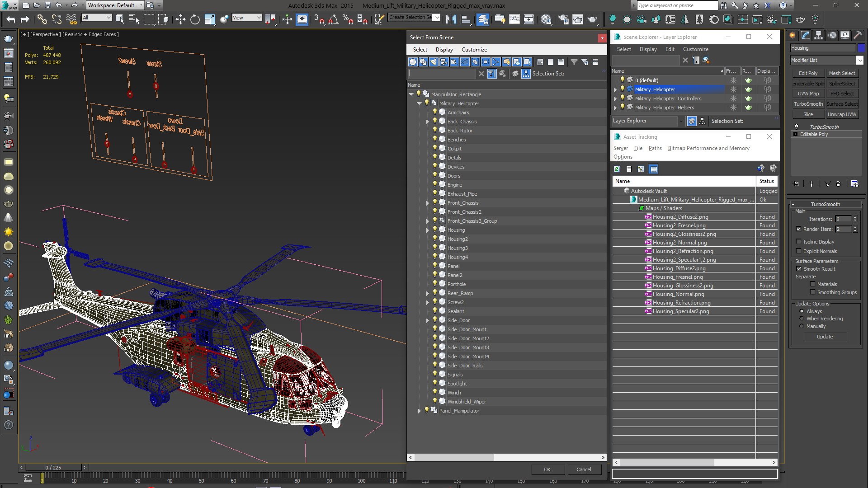Click the Align tool in main toolbar

(465, 19)
